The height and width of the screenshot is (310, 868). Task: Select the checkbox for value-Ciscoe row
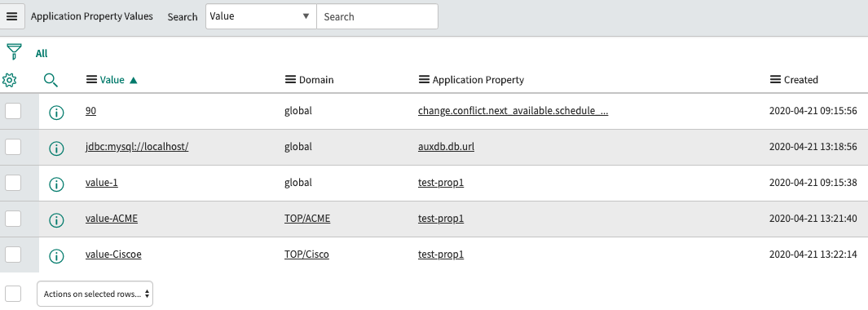pyautogui.click(x=13, y=255)
